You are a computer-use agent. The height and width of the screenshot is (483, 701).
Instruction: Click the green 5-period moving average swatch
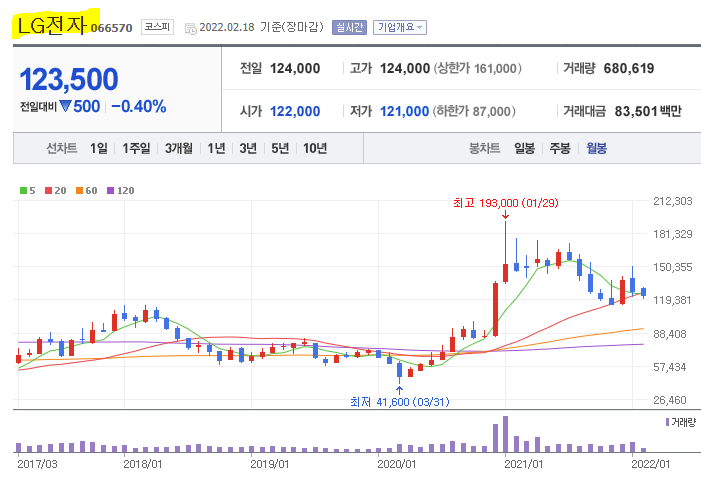coord(23,191)
